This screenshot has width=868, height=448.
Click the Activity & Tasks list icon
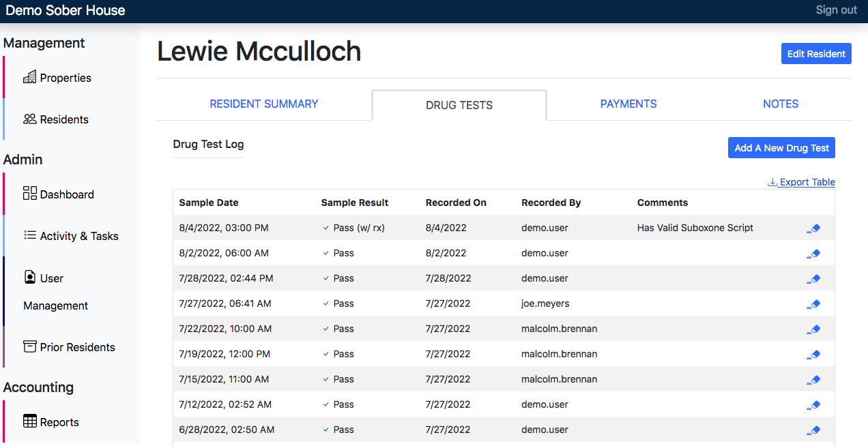[29, 235]
